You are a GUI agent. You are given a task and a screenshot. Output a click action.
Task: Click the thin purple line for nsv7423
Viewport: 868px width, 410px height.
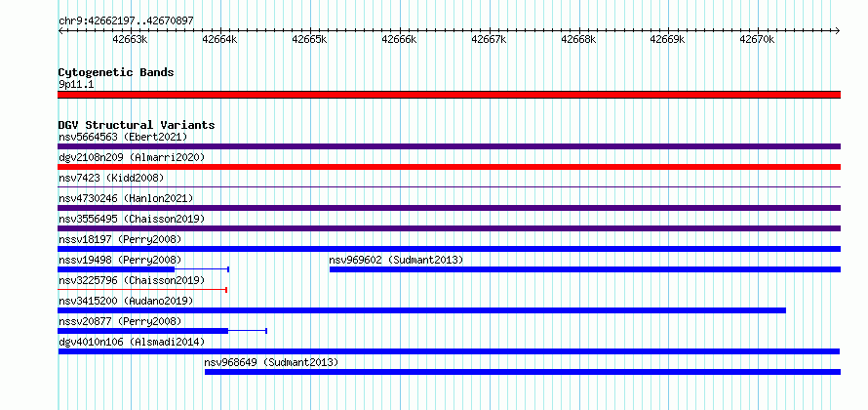pos(449,187)
